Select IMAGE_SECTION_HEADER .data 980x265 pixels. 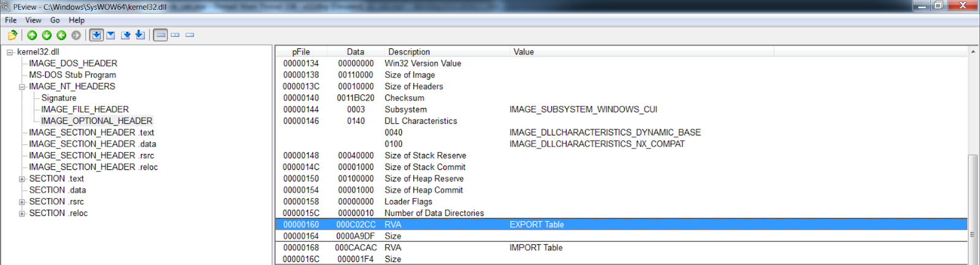tap(92, 144)
